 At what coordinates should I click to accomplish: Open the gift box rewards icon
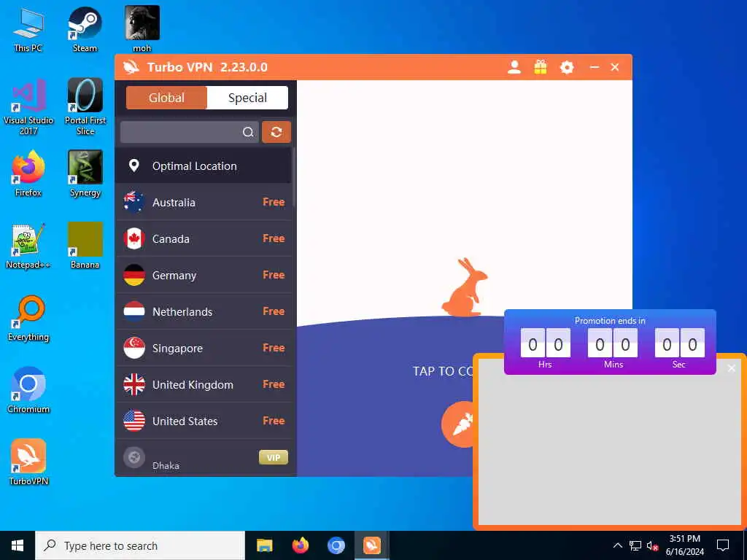click(x=541, y=67)
